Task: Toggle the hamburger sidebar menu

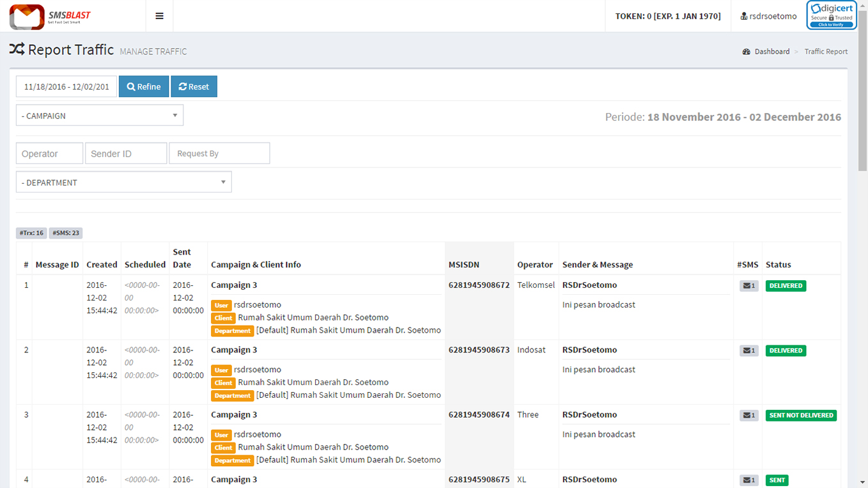Action: 159,16
